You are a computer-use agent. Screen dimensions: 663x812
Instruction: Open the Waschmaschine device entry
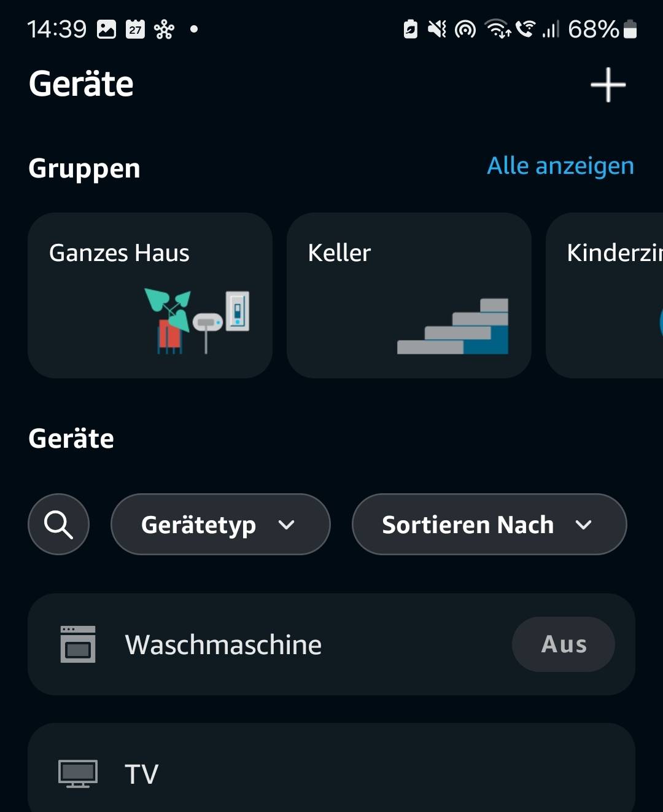click(x=331, y=644)
